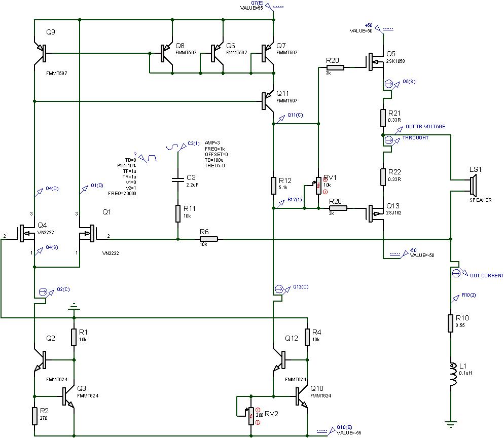Click the C3(1) sine generator symbol
Viewport: 504px width, 438px height.
[x=176, y=147]
